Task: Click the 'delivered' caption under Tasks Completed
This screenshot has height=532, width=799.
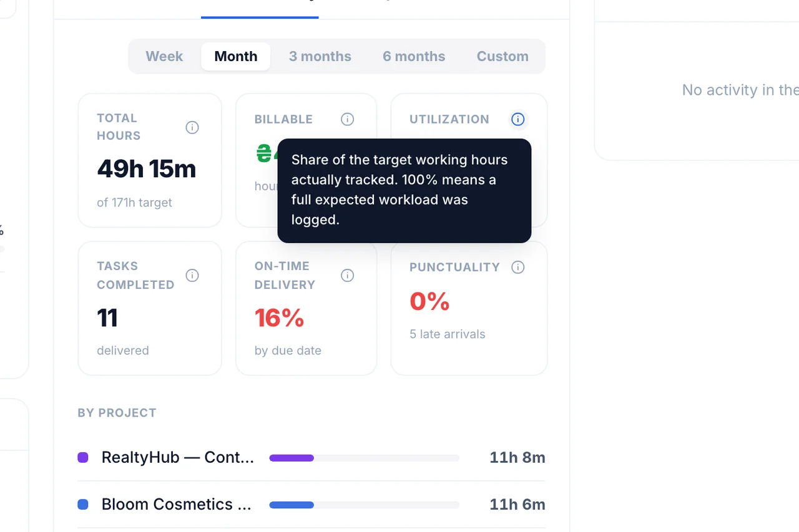Action: [123, 351]
